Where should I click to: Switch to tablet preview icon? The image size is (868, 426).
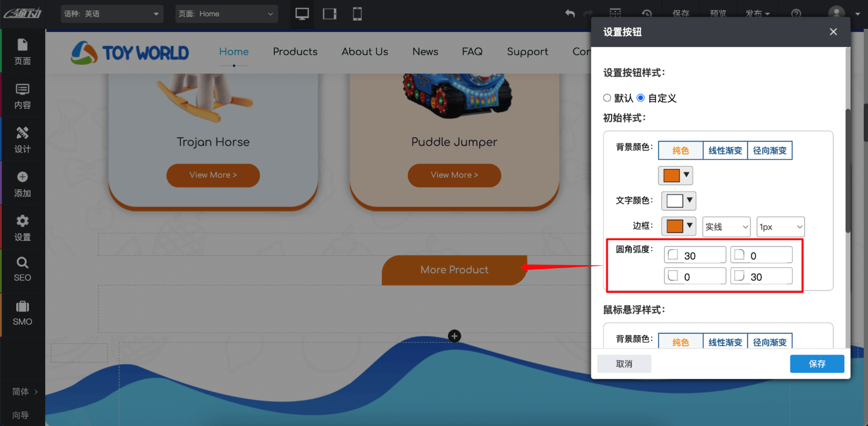330,14
